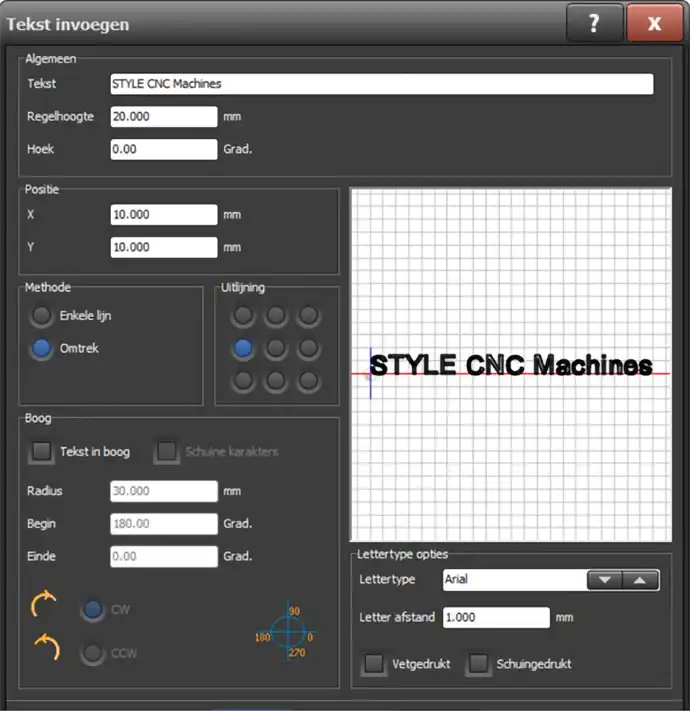690x711 pixels.
Task: Click the Letter afstand label
Action: tap(397, 617)
